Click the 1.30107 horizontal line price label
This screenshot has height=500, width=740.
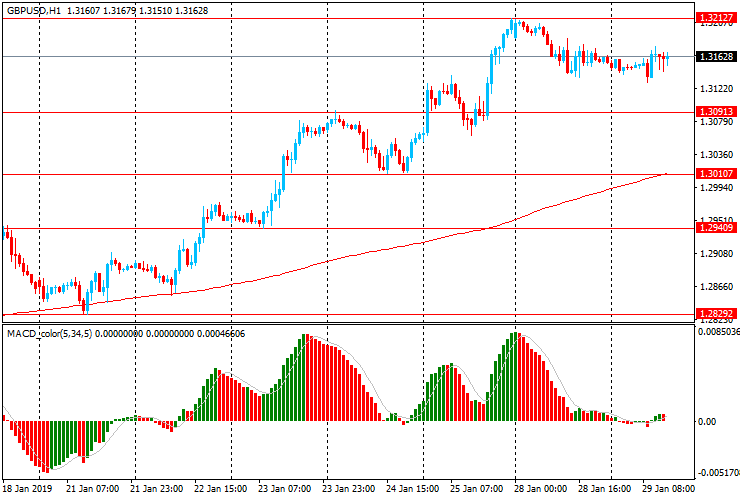(x=716, y=174)
